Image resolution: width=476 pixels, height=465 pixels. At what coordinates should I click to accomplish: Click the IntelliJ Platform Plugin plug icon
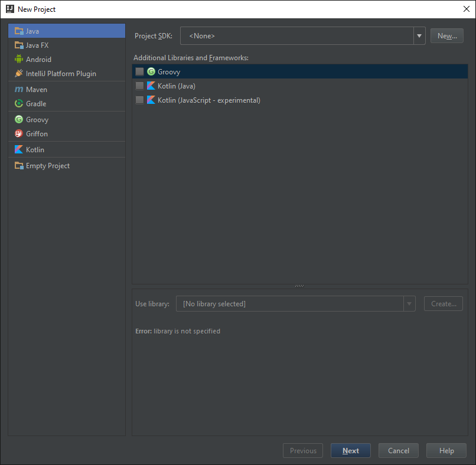19,73
